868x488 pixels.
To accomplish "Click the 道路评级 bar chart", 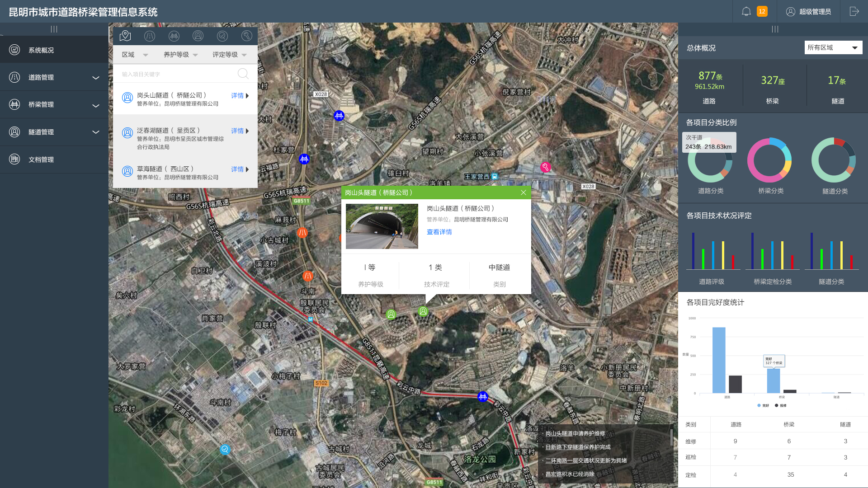I will pos(713,251).
